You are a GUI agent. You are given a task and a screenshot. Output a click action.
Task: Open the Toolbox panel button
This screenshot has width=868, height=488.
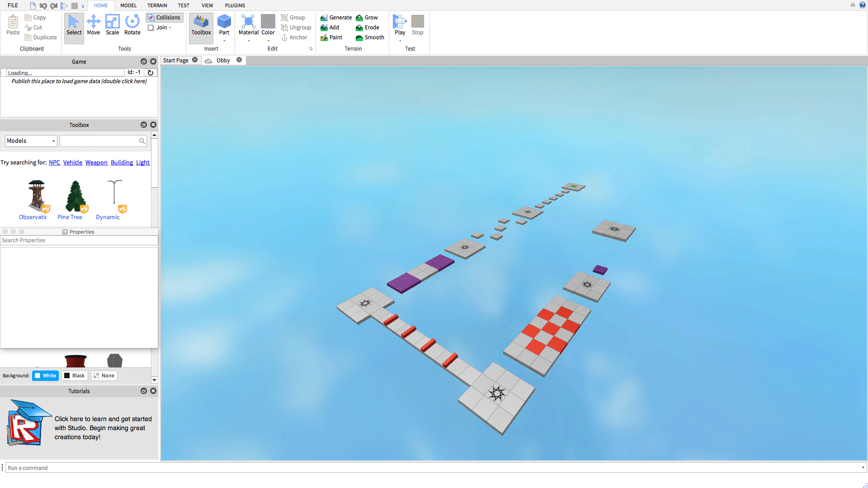201,25
